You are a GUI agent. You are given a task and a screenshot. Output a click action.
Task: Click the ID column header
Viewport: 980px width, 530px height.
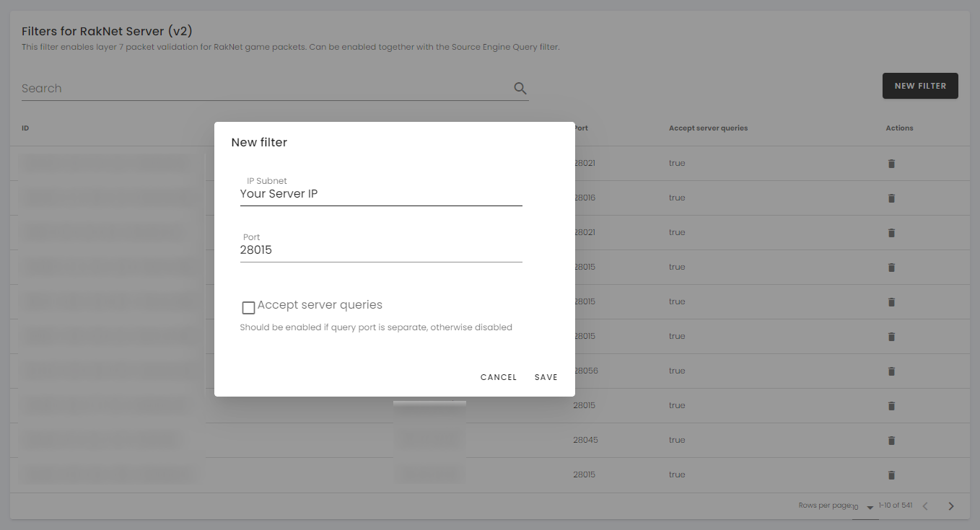coord(25,128)
